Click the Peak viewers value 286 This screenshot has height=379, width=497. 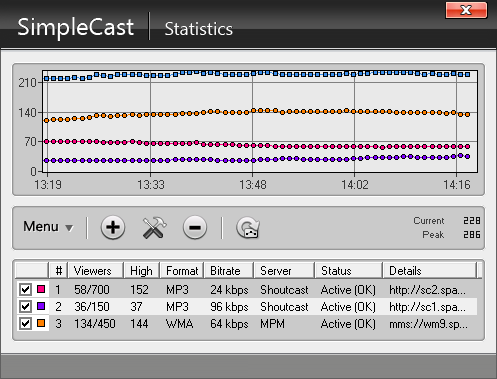click(x=472, y=235)
